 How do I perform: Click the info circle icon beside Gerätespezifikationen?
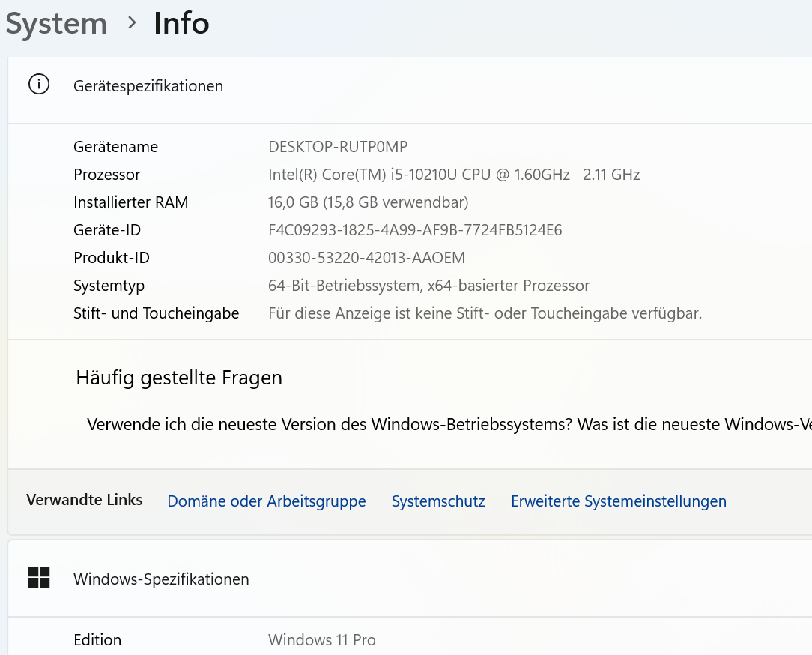[x=39, y=85]
